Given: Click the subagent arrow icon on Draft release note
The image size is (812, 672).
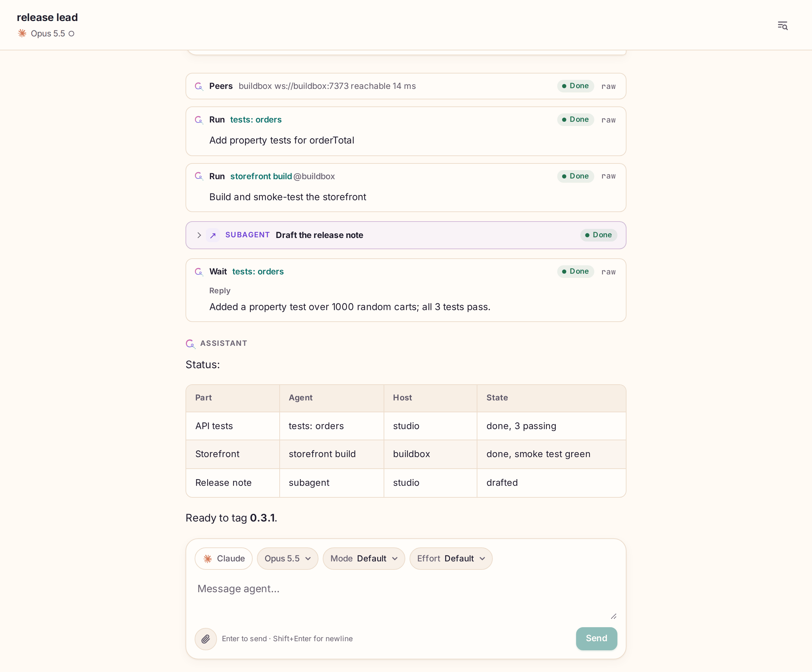Looking at the screenshot, I should tap(213, 235).
